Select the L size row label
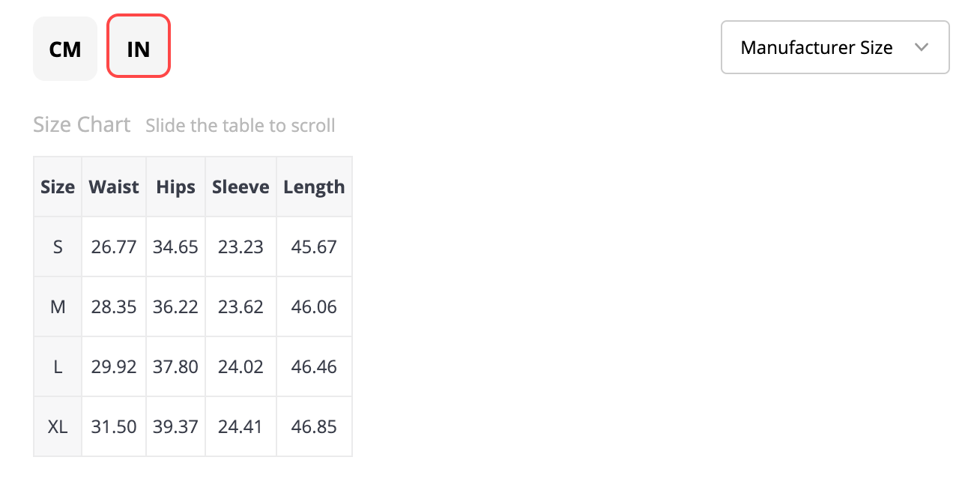Screen dimensions: 980x481 pyautogui.click(x=58, y=367)
